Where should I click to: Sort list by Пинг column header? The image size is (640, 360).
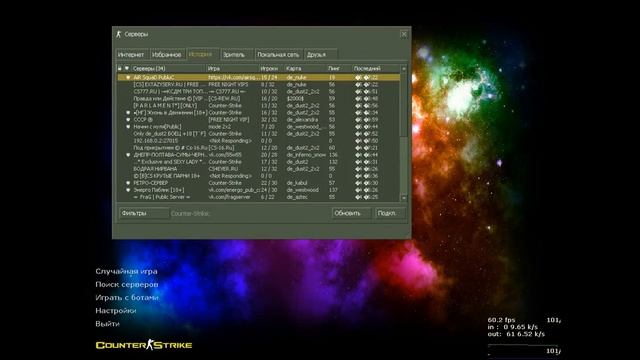[x=339, y=69]
